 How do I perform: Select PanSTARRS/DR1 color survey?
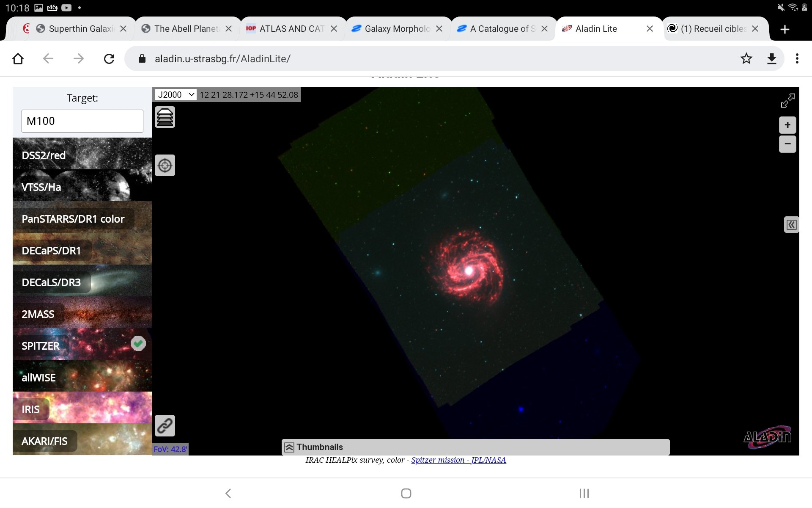tap(82, 217)
